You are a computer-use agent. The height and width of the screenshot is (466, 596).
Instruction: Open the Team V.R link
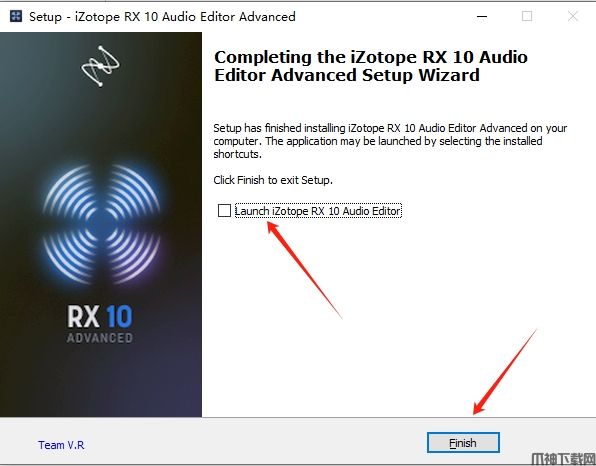(x=61, y=445)
